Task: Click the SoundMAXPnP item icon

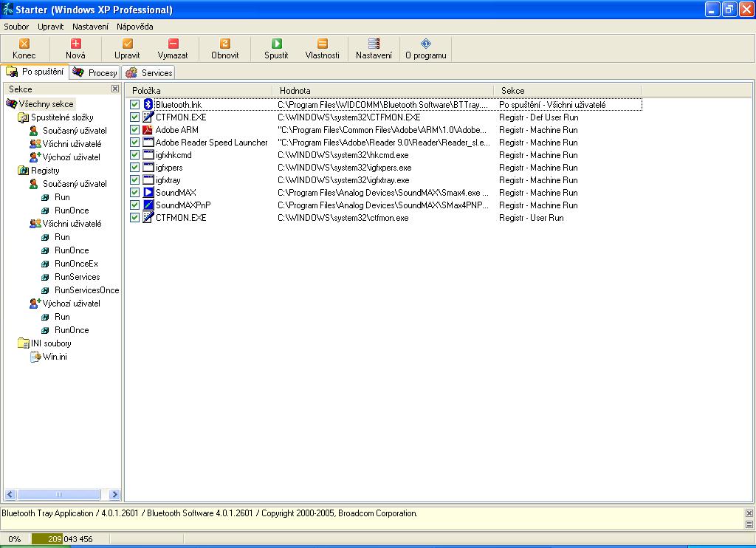Action: pyautogui.click(x=148, y=205)
